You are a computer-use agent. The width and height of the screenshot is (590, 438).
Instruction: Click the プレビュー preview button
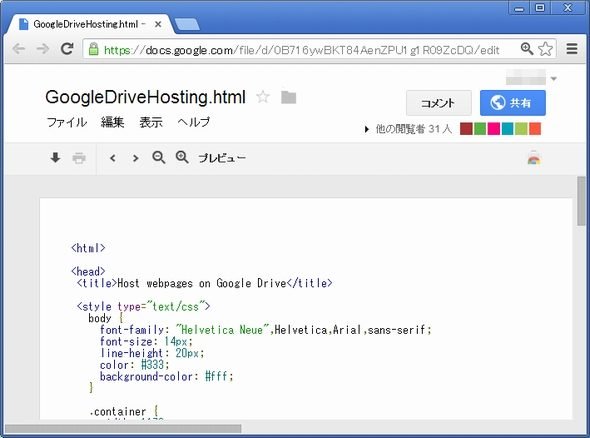pyautogui.click(x=222, y=158)
